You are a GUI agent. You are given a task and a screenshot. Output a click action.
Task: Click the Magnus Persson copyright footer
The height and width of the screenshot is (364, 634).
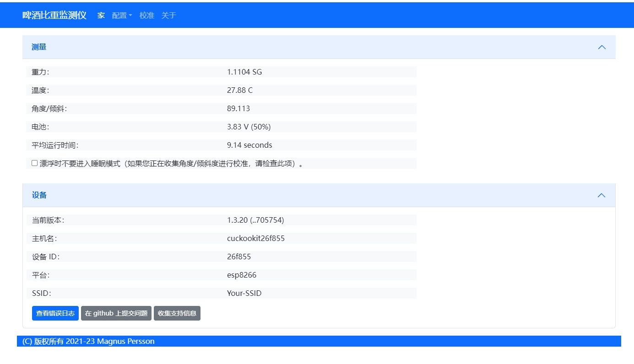88,341
